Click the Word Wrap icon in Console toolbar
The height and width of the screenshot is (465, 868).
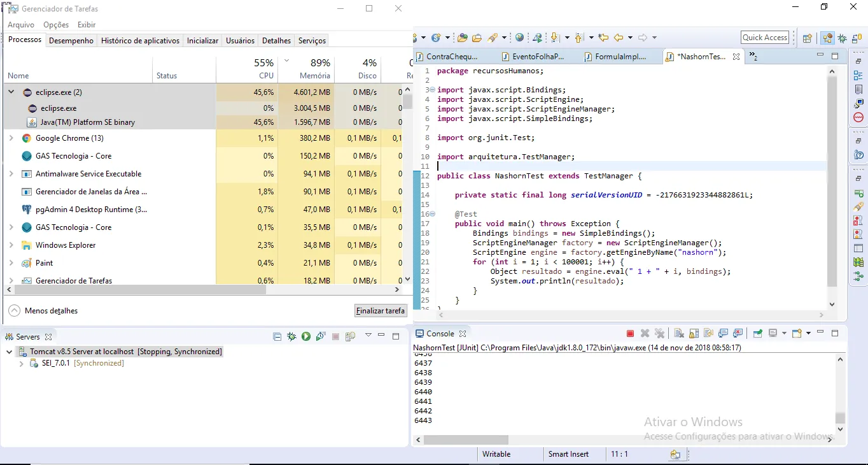click(708, 333)
